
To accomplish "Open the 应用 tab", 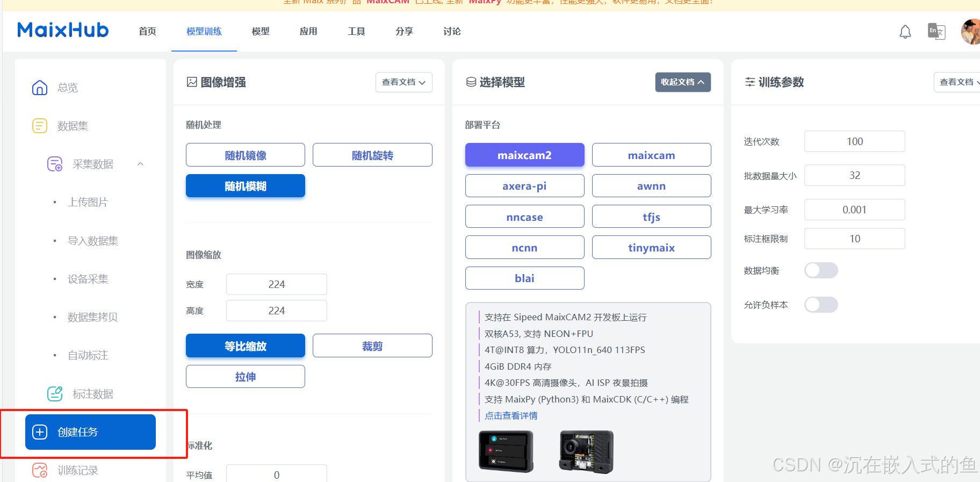I will (x=308, y=32).
